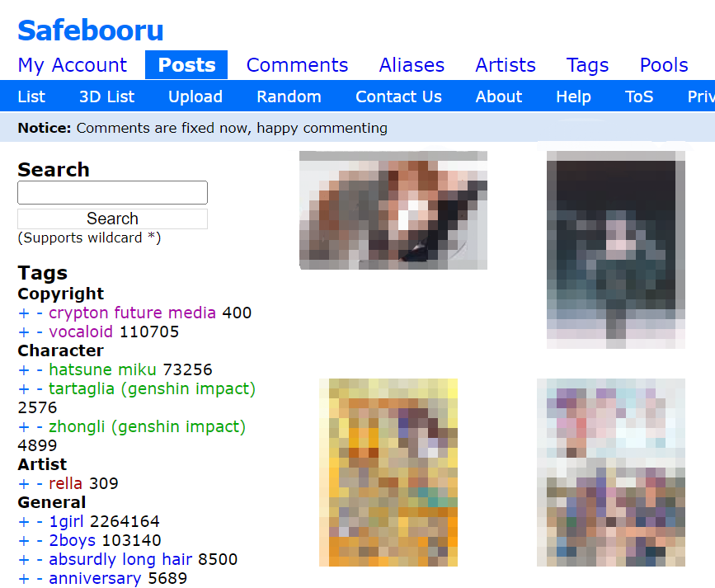The width and height of the screenshot is (715, 588).
Task: Focus the tag search input field
Action: coord(113,192)
